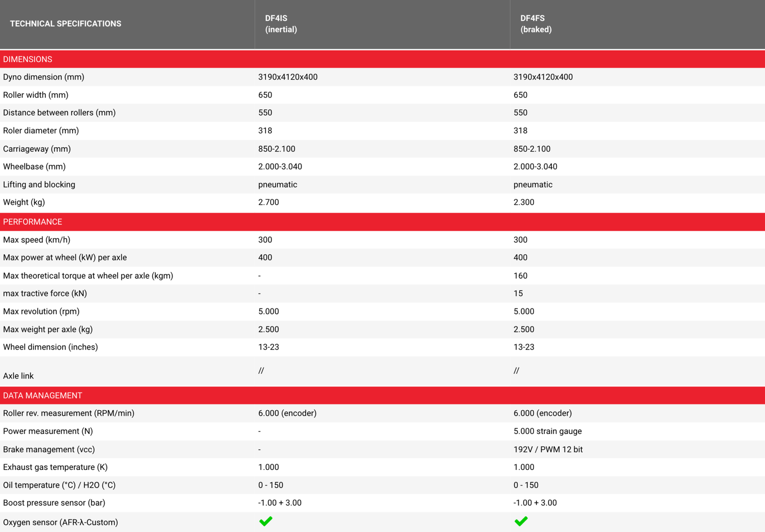
Task: Click the Boost pressure sensor (bar) label
Action: pyautogui.click(x=54, y=503)
